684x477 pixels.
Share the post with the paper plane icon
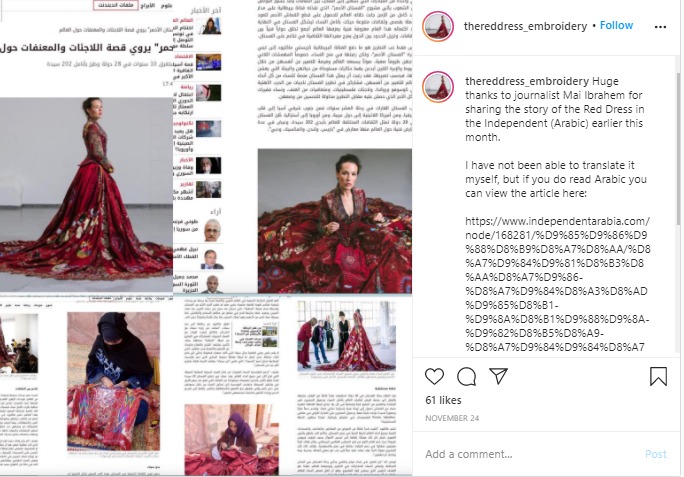(498, 376)
